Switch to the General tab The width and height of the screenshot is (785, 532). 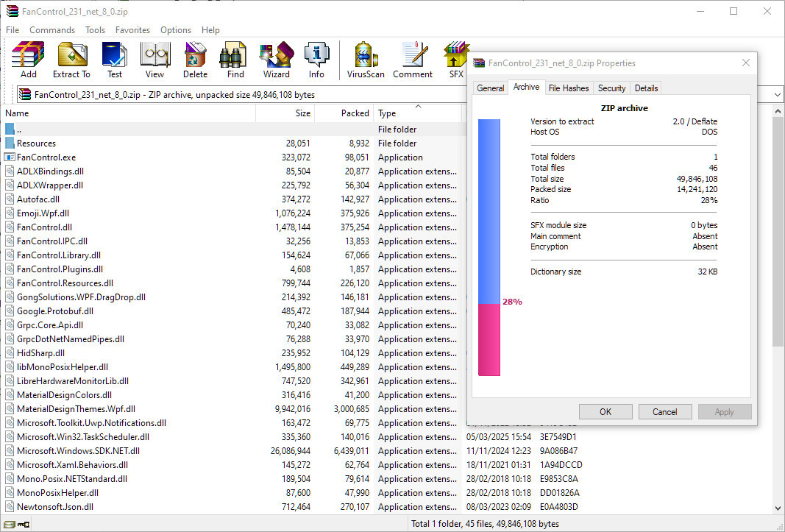[x=490, y=88]
